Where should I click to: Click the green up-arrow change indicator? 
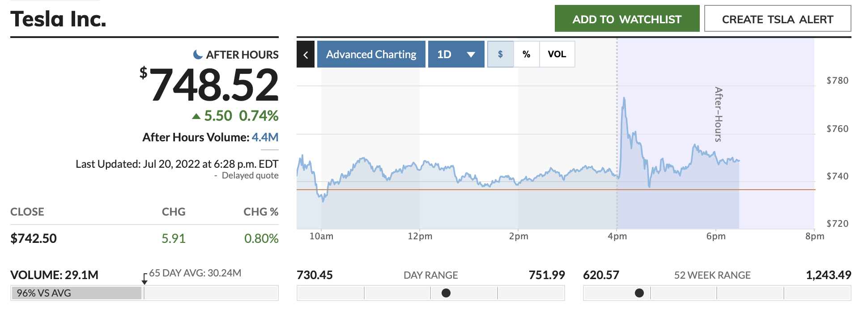click(x=196, y=116)
